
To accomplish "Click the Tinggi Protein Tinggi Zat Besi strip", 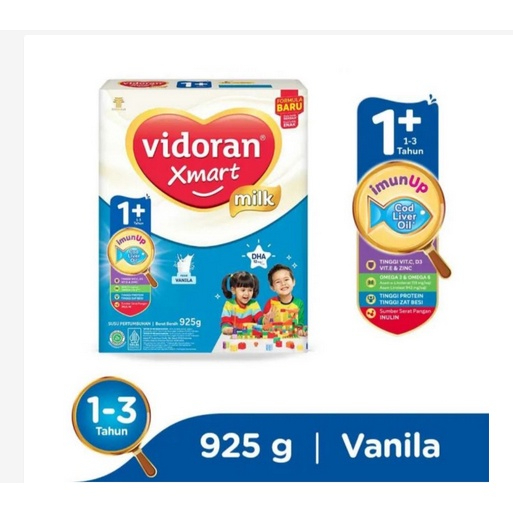I will (399, 299).
